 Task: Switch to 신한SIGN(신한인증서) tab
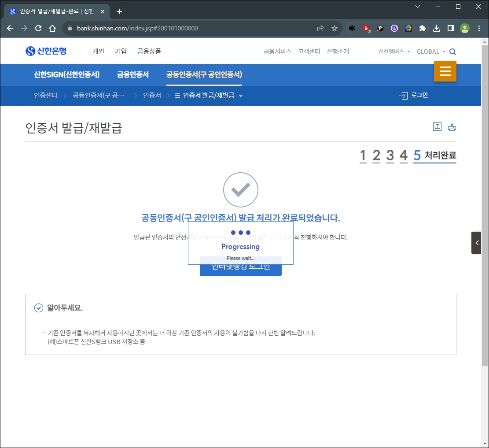67,74
